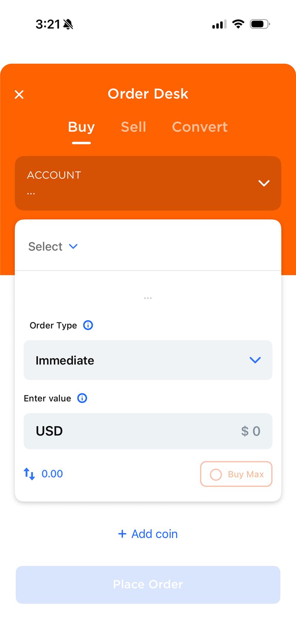Viewport: 296px width, 644px height.
Task: Switch to the Sell tab
Action: [134, 127]
